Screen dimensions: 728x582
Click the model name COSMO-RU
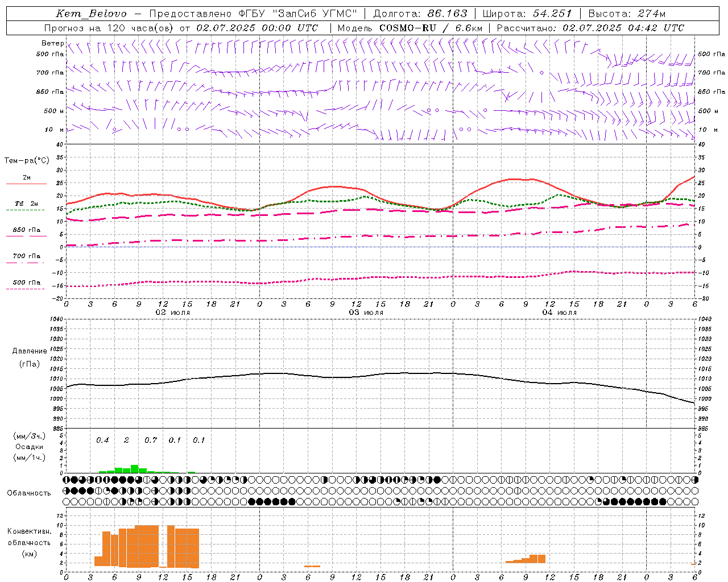coord(408,28)
